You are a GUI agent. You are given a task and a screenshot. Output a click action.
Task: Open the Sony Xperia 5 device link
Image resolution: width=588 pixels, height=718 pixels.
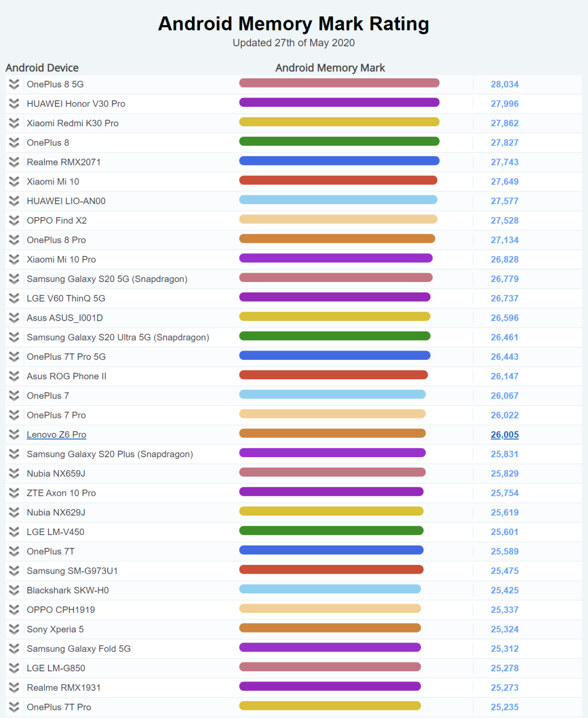pos(55,629)
